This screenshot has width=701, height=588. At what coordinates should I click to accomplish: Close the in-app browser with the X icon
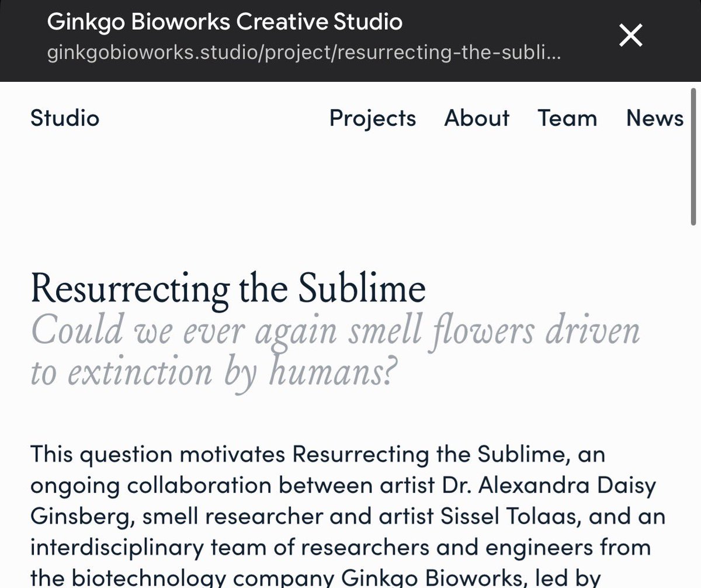[631, 36]
